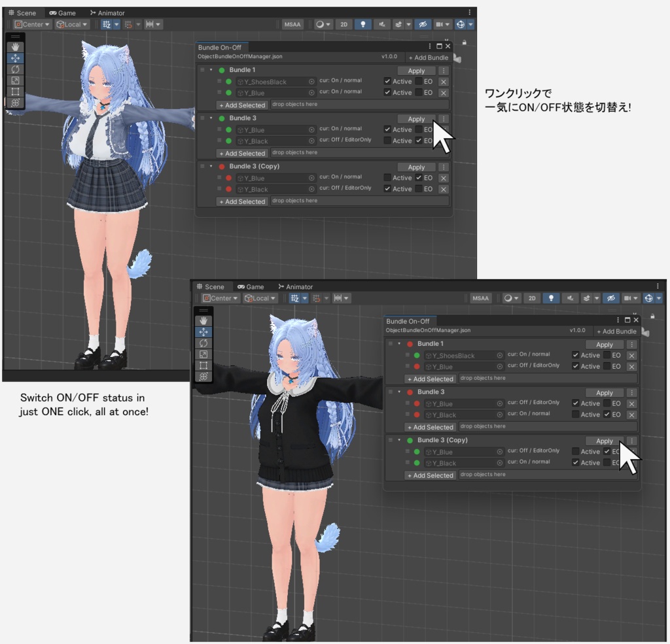Select the Move tool in upper Scene view
670x644 pixels.
click(x=16, y=58)
